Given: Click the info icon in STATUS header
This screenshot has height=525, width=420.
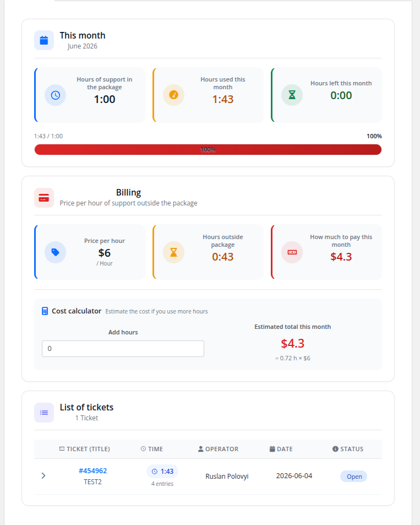Looking at the screenshot, I should click(x=335, y=448).
